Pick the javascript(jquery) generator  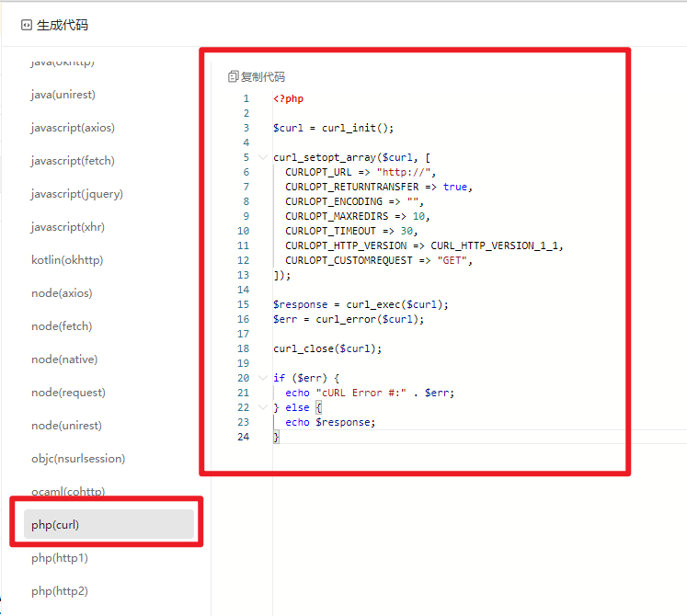click(x=77, y=194)
